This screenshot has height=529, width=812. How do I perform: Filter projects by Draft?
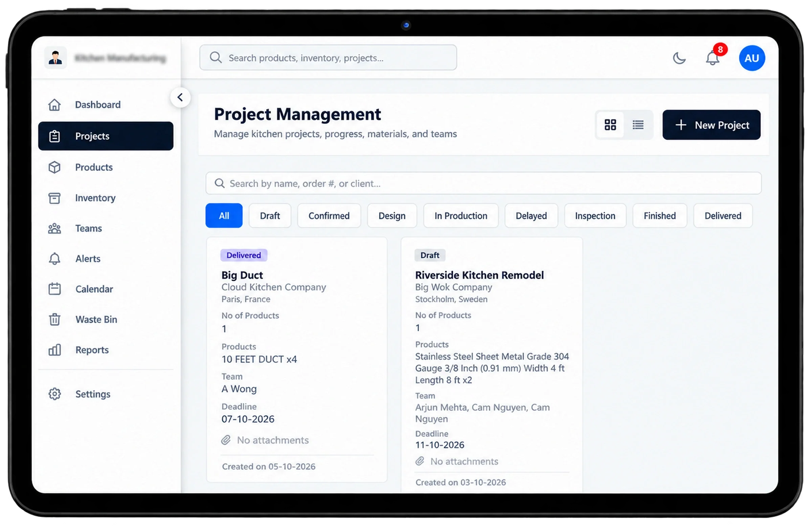[x=270, y=216]
